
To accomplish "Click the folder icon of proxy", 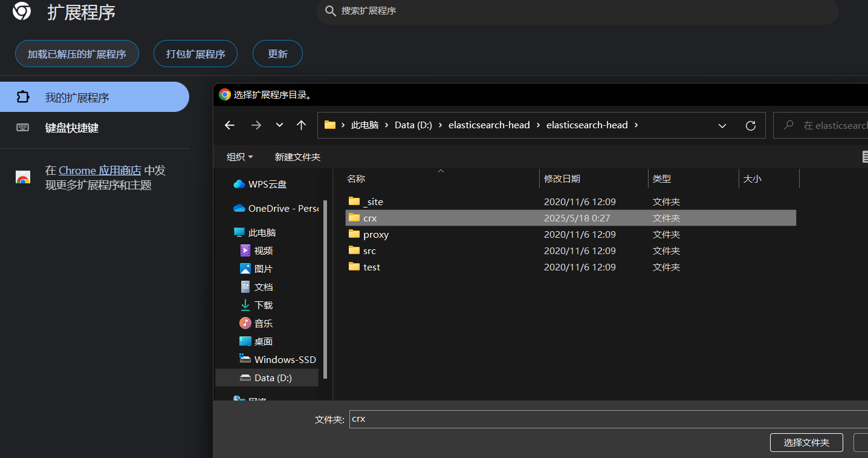I will coord(354,234).
